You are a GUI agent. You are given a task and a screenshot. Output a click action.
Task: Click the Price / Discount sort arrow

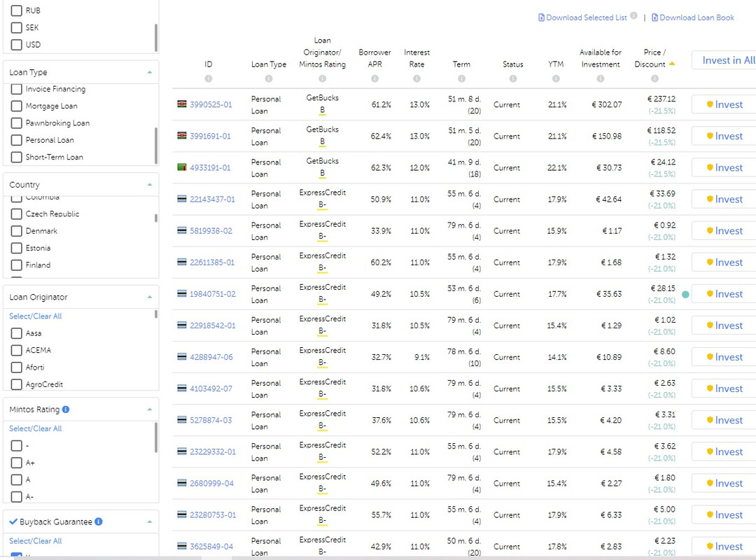tap(672, 64)
